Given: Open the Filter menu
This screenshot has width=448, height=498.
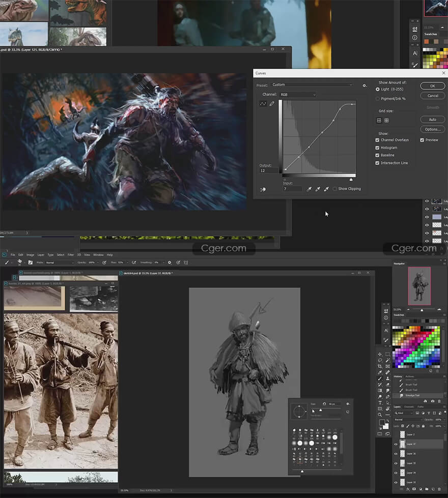Looking at the screenshot, I should click(71, 255).
